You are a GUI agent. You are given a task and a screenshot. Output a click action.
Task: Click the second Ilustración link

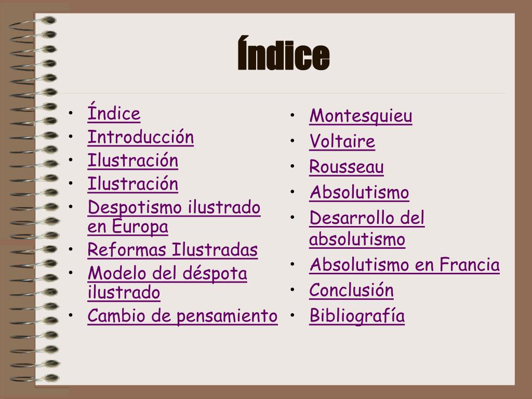click(132, 184)
